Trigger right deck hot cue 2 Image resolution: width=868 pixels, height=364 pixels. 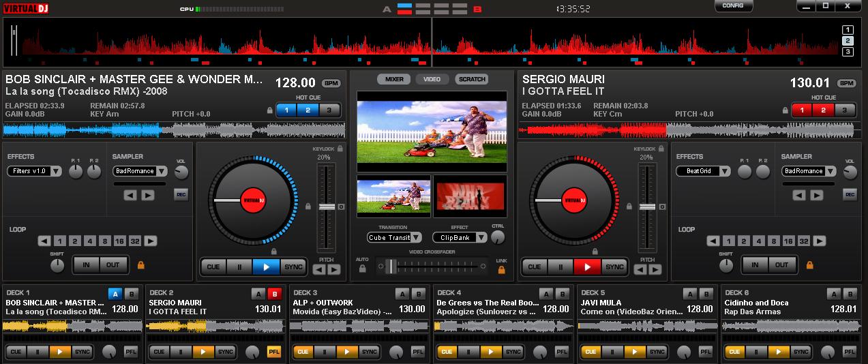point(823,110)
